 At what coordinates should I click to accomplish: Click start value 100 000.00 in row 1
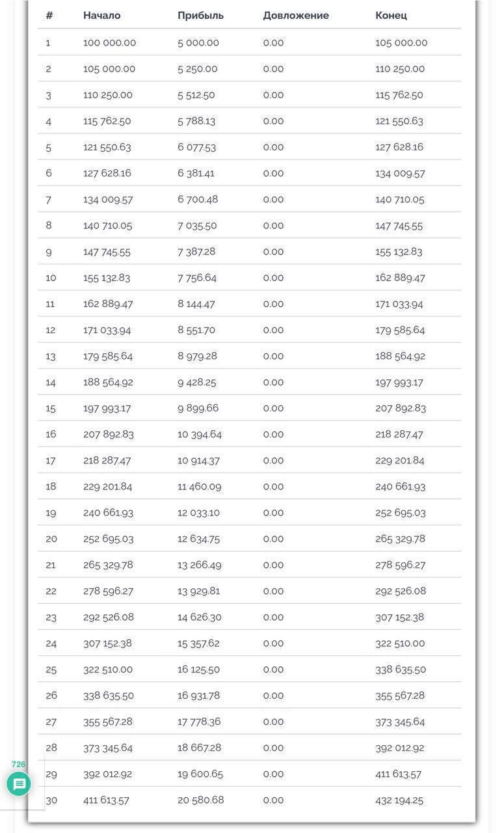click(109, 42)
